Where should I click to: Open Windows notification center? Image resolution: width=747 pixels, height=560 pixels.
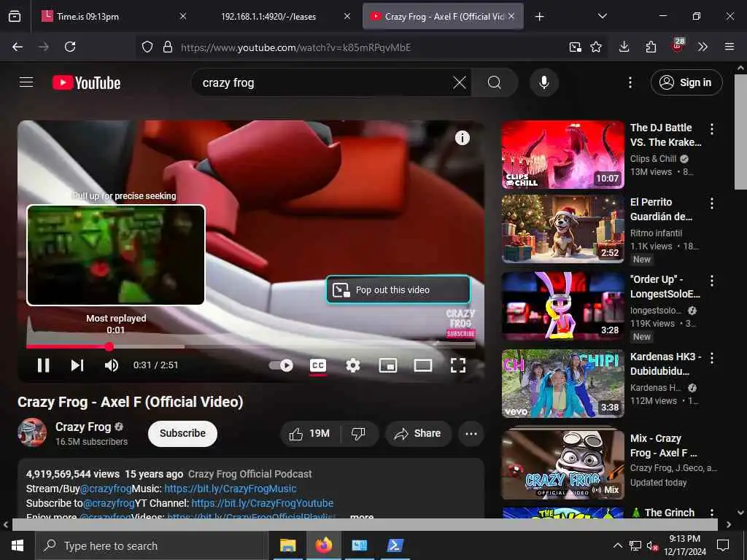(x=723, y=545)
